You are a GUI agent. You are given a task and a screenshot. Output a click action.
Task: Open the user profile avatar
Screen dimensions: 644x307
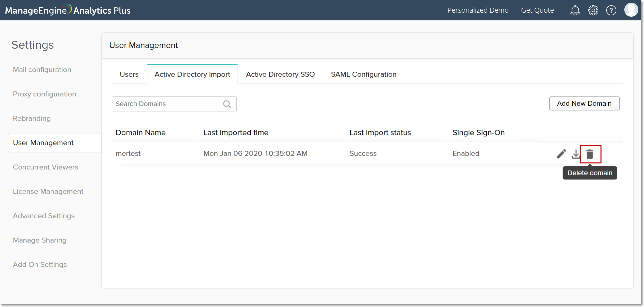click(631, 10)
